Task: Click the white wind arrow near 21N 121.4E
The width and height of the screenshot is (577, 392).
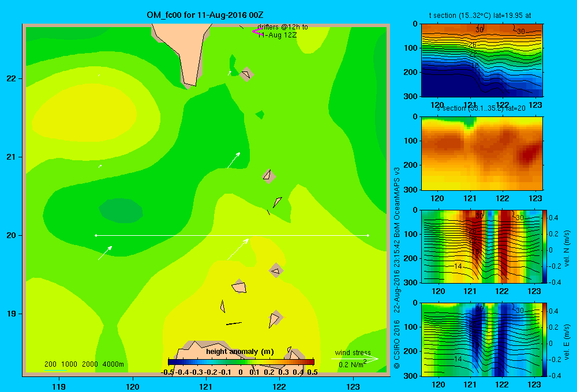Action: (x=234, y=160)
